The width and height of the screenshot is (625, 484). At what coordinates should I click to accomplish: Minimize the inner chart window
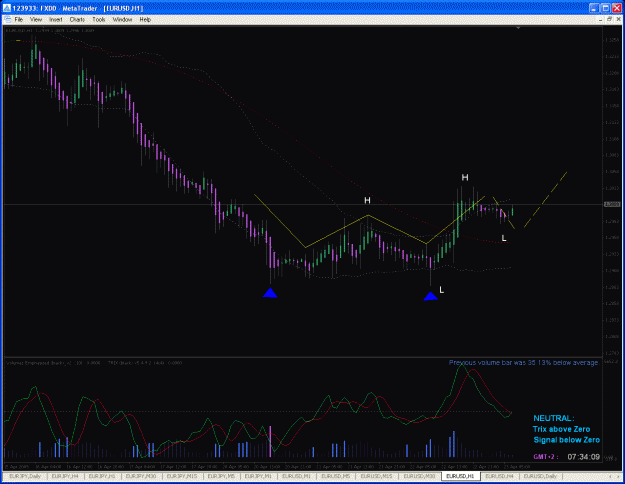coord(601,20)
